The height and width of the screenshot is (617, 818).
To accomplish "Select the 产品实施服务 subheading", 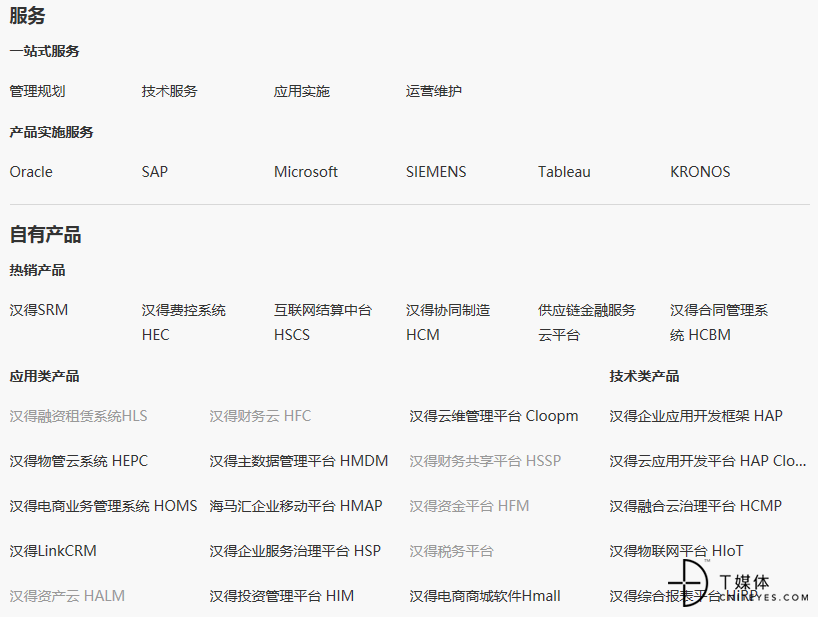I will pyautogui.click(x=51, y=132).
